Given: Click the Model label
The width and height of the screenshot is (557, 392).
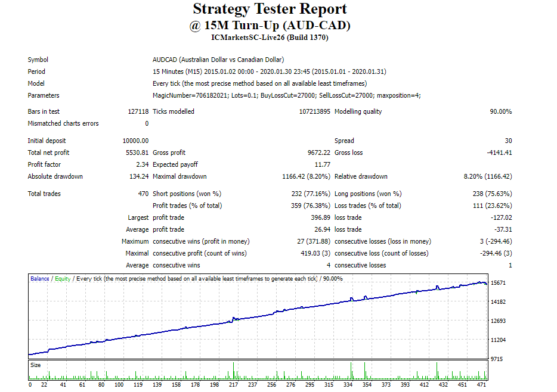Looking at the screenshot, I should tap(36, 83).
